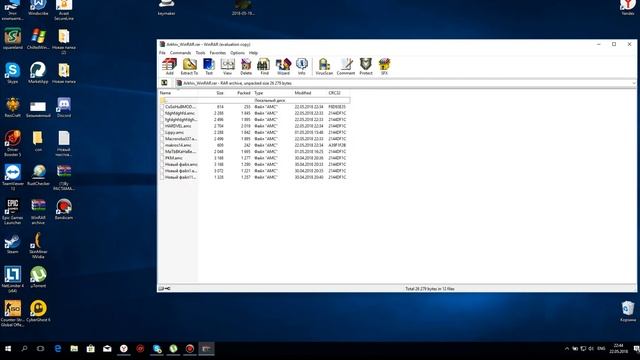Select the Lippy.amc file row
The image size is (640, 360).
pos(254,132)
